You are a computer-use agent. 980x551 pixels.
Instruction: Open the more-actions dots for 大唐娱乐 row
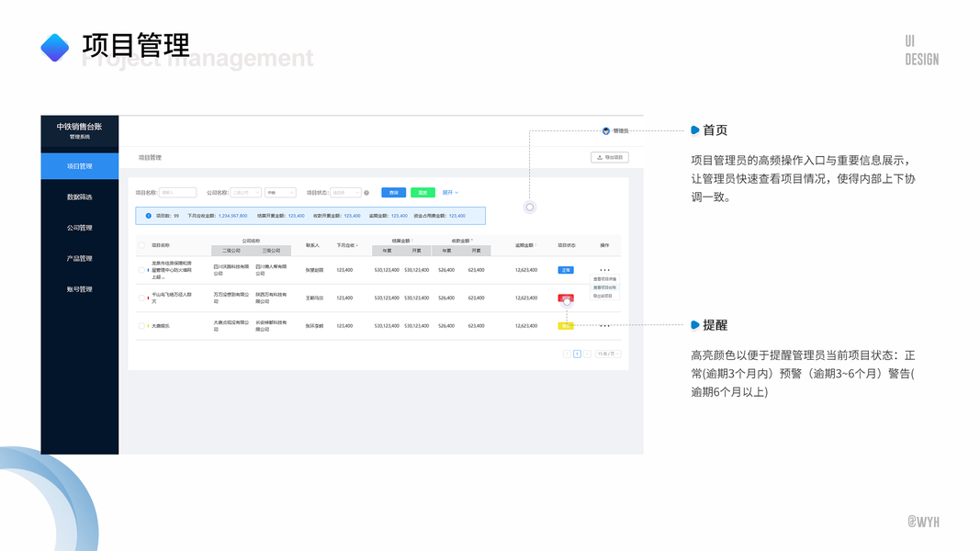pos(604,326)
